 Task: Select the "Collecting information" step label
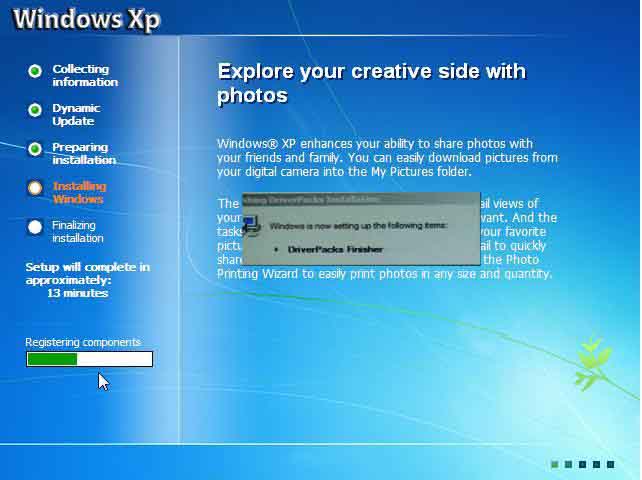(x=85, y=75)
